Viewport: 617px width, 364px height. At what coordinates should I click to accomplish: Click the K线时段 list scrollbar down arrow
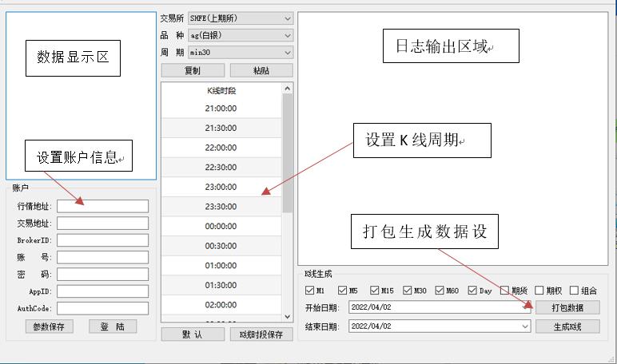[x=288, y=317]
